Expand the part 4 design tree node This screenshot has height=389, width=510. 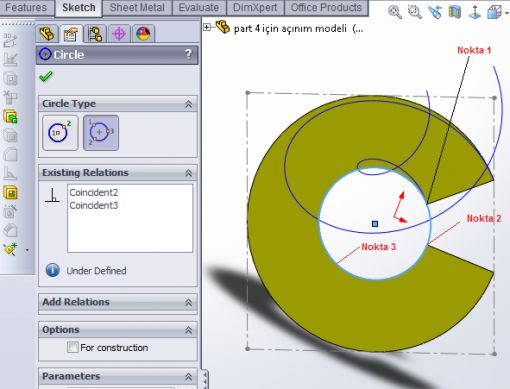tap(207, 27)
